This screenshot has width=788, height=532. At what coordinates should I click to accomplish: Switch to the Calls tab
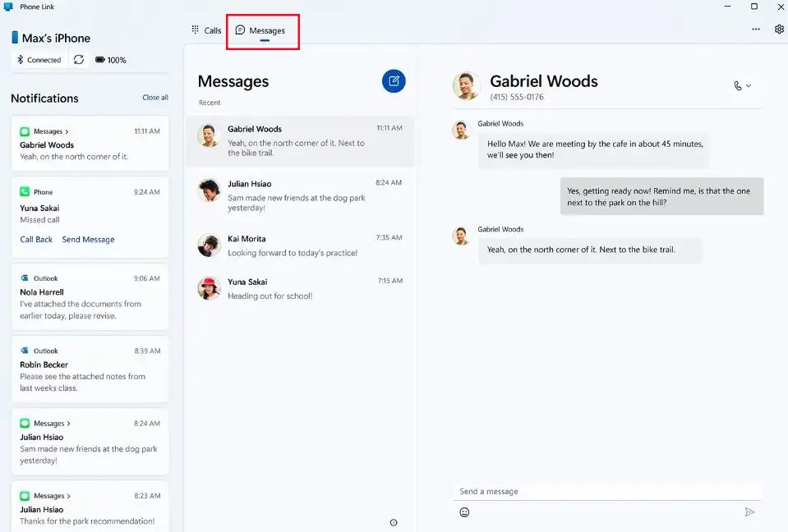tap(205, 30)
